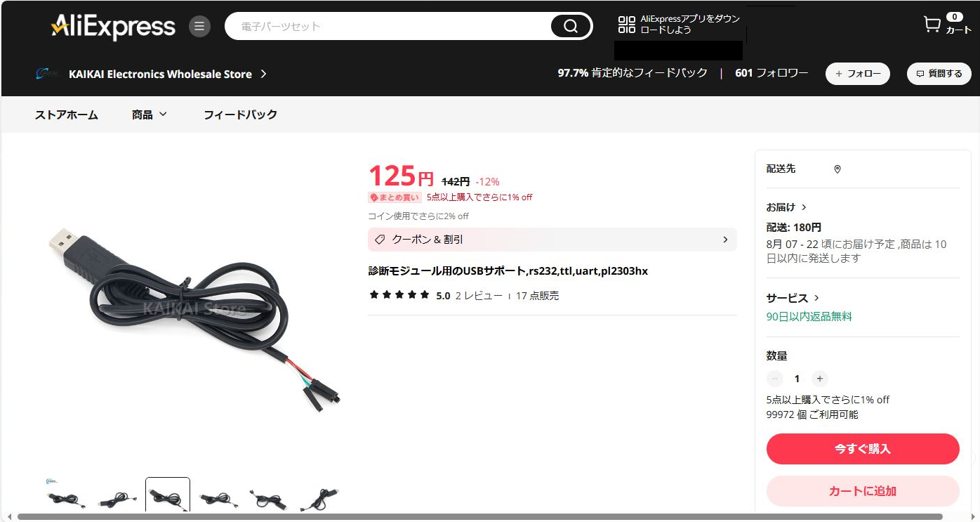980x522 pixels.
Task: Increase quantity with the plus button
Action: 819,379
